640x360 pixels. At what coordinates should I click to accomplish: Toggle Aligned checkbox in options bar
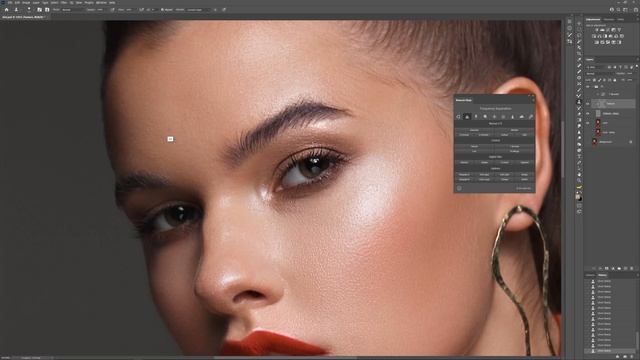(x=162, y=9)
